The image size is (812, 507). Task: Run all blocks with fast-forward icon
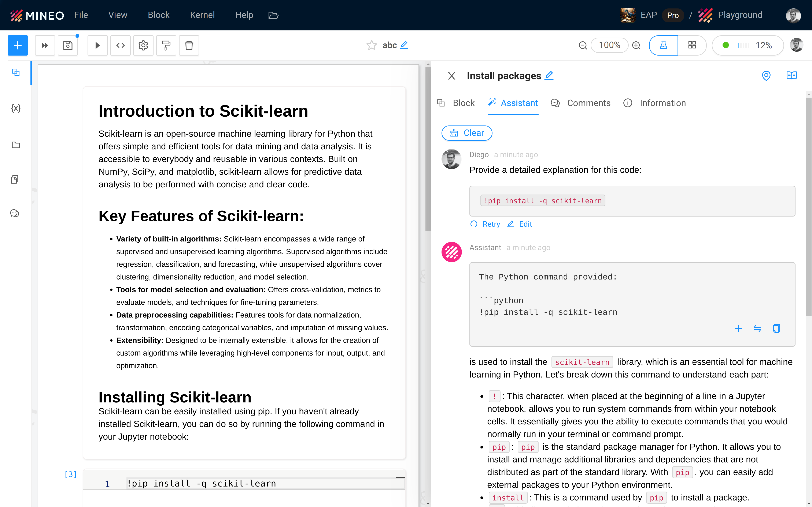[x=45, y=45]
